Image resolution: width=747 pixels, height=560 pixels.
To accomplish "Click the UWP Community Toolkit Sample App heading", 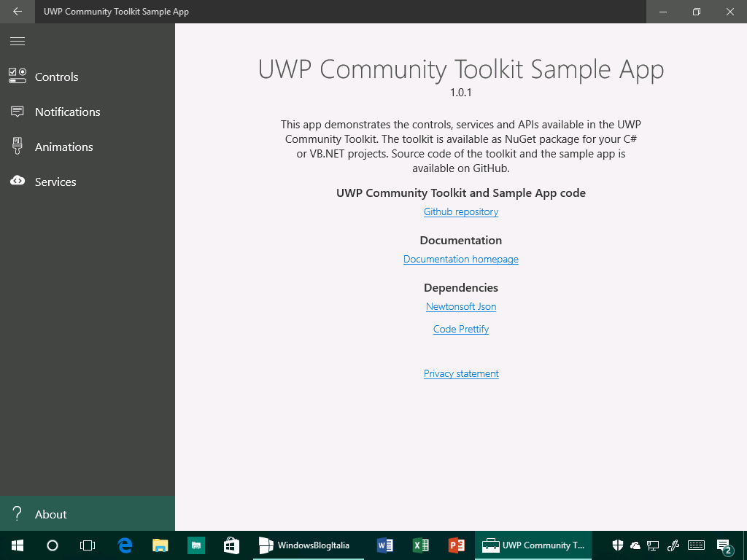I will [x=461, y=69].
